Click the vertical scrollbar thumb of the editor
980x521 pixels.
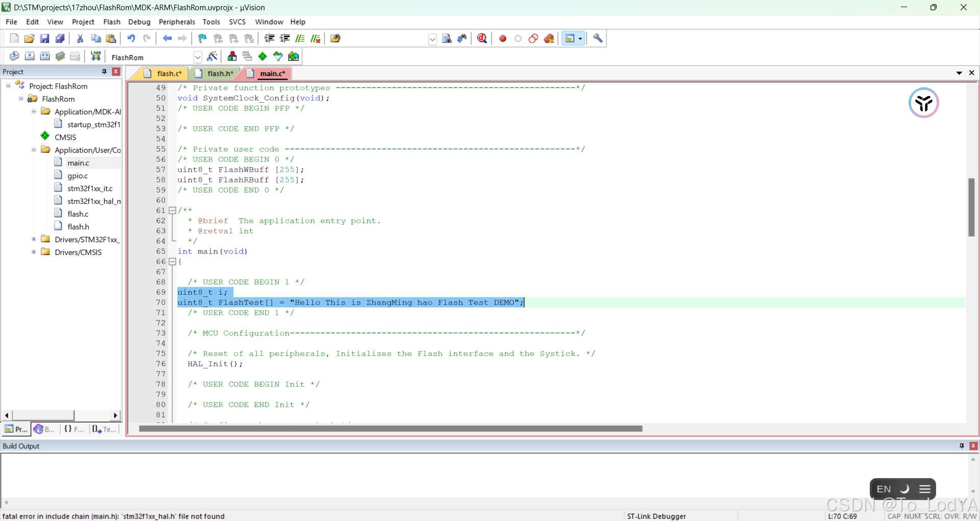pos(971,207)
